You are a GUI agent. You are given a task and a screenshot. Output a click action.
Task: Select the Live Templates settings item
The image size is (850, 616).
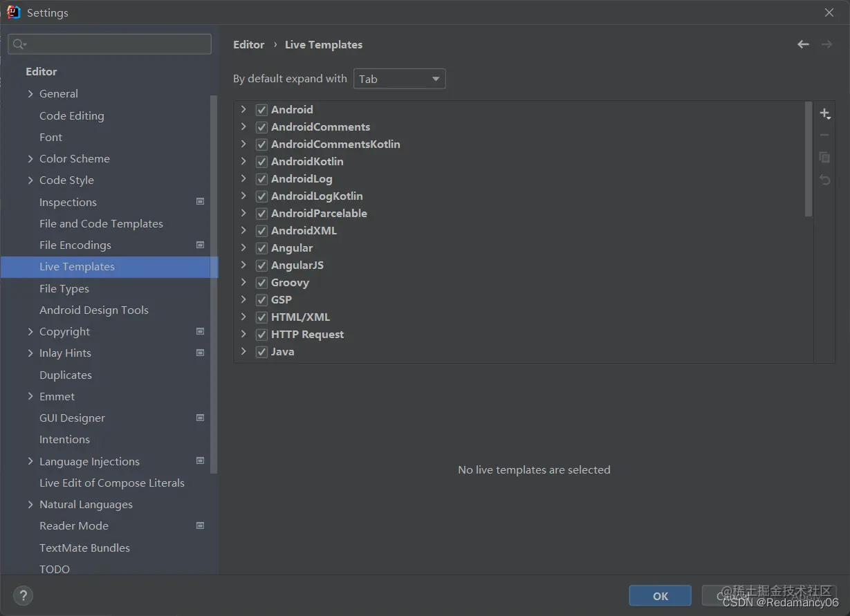tap(109, 267)
